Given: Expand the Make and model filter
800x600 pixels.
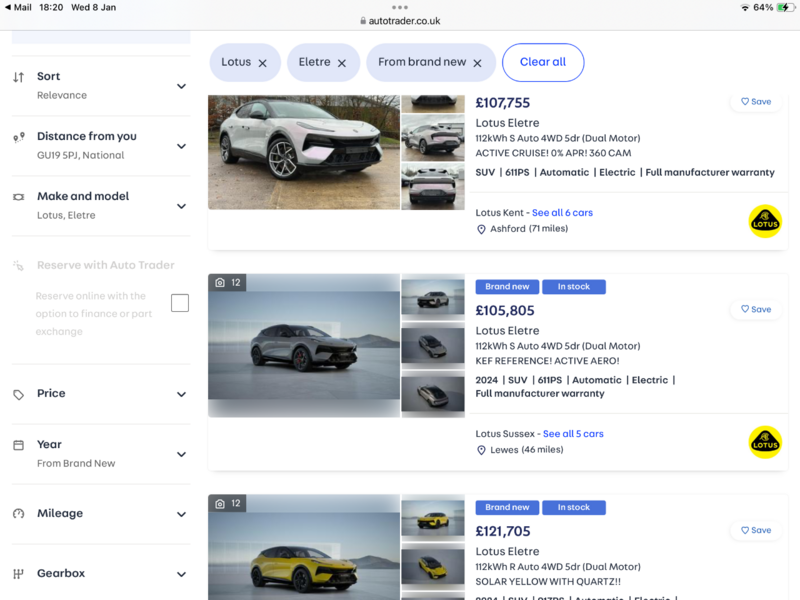Looking at the screenshot, I should (x=181, y=206).
